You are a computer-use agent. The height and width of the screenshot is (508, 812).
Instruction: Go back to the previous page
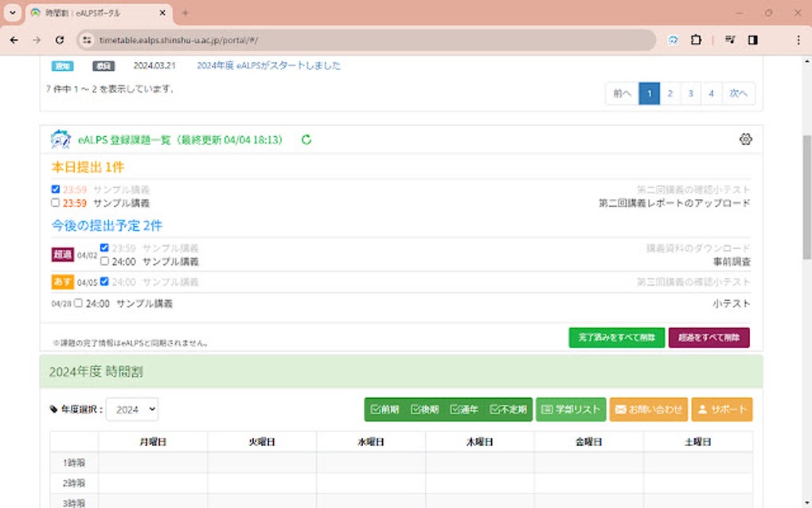[x=14, y=40]
